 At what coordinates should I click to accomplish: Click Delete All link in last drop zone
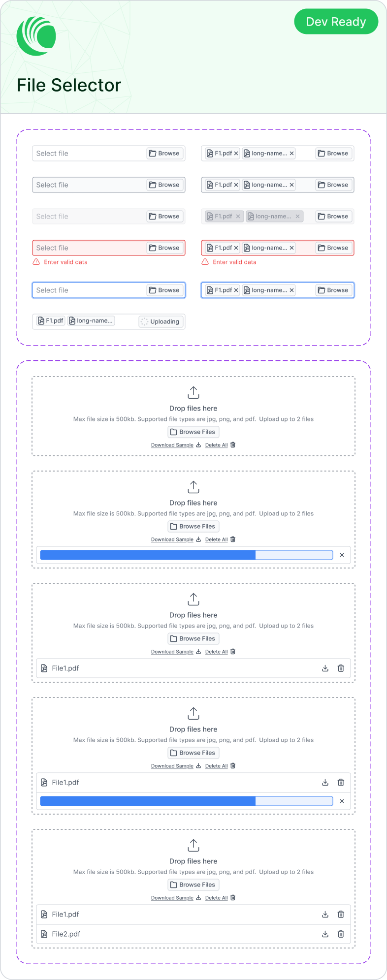click(x=216, y=898)
